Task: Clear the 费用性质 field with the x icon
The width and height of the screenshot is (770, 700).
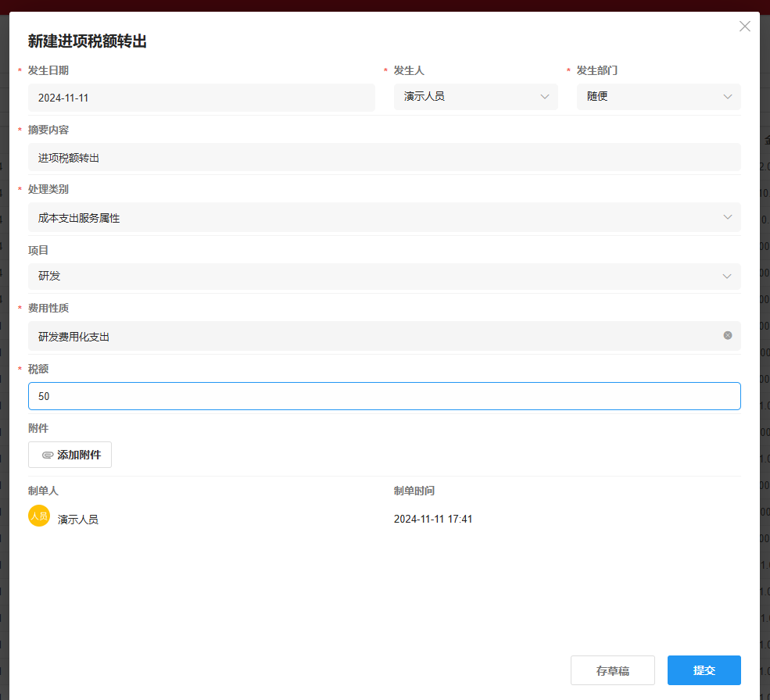Action: (728, 335)
